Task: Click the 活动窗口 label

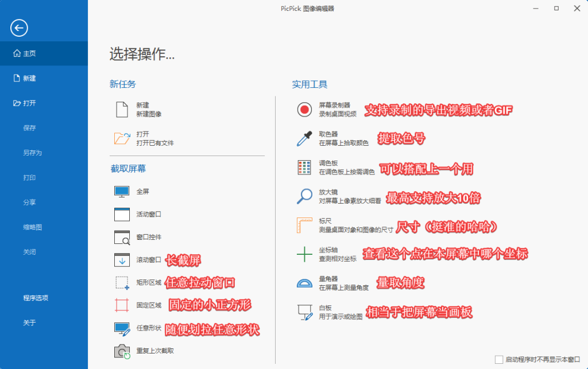Action: 149,214
